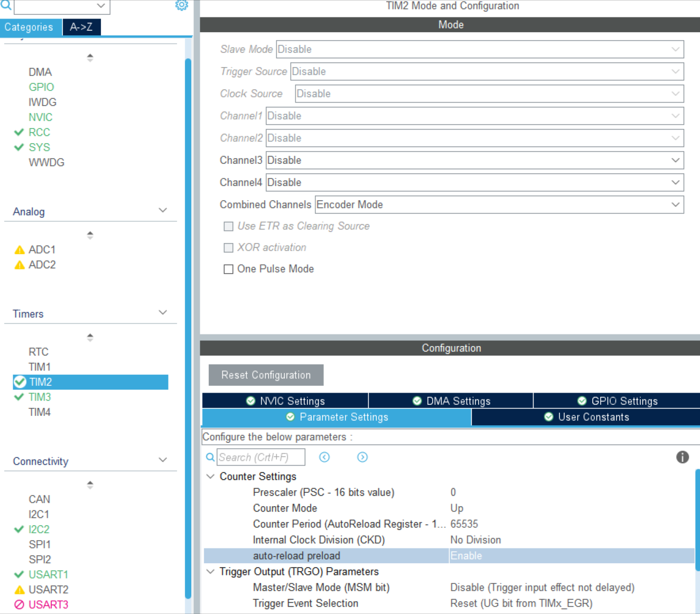
Task: Click the green check next to I2C2
Action: [x=19, y=529]
